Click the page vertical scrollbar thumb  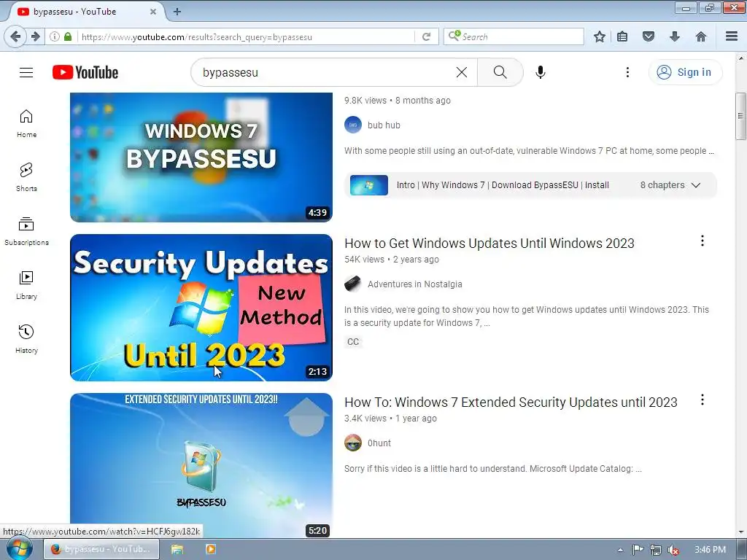click(740, 116)
